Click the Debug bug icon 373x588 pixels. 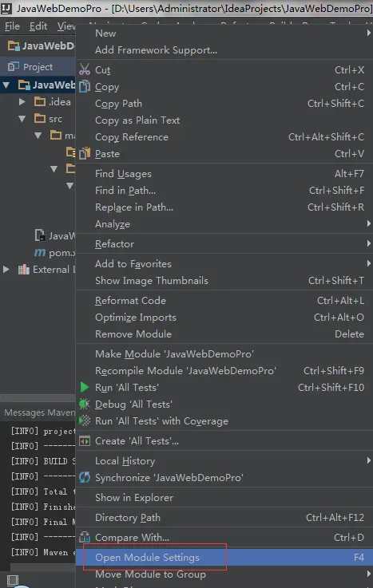point(85,404)
